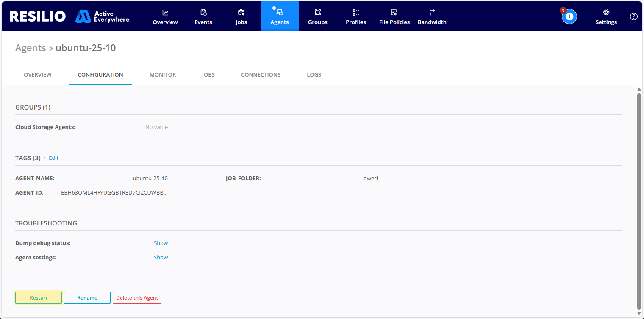Switch to the Monitor tab

(163, 75)
